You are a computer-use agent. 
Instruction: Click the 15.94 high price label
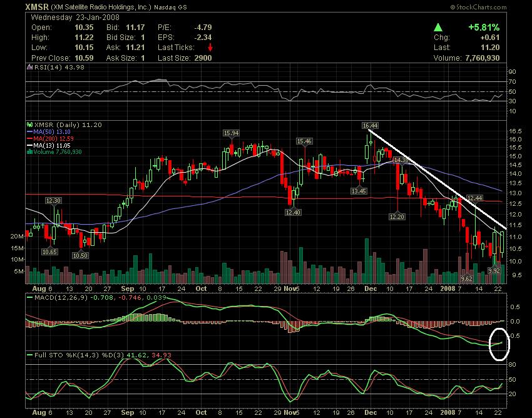231,133
